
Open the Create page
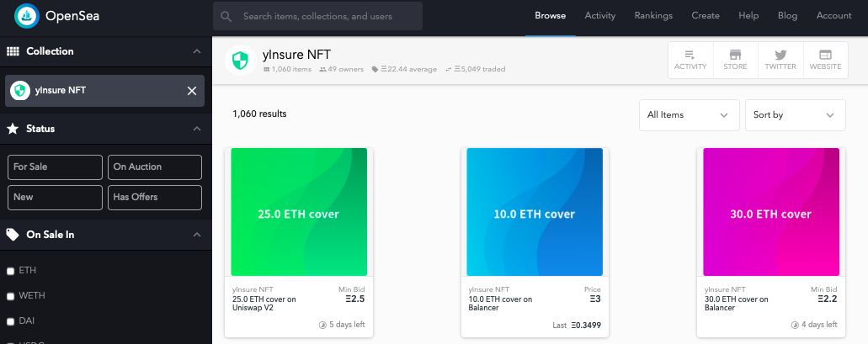(706, 15)
